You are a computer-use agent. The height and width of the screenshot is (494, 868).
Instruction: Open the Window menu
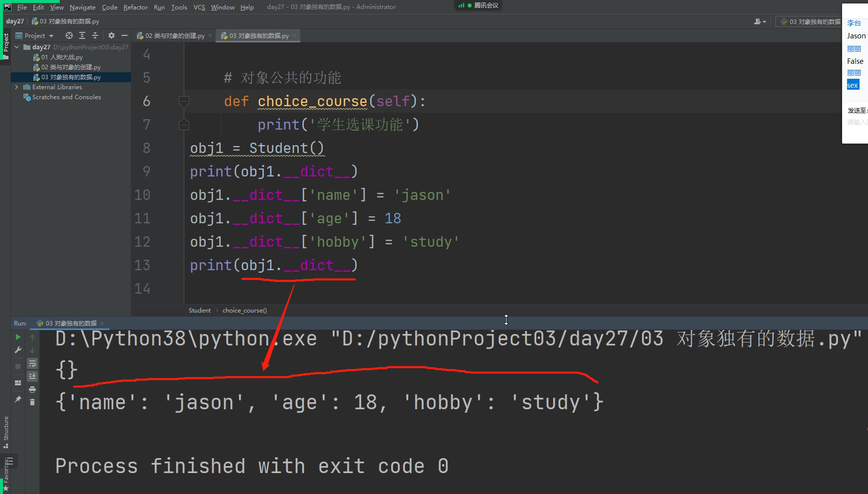223,7
